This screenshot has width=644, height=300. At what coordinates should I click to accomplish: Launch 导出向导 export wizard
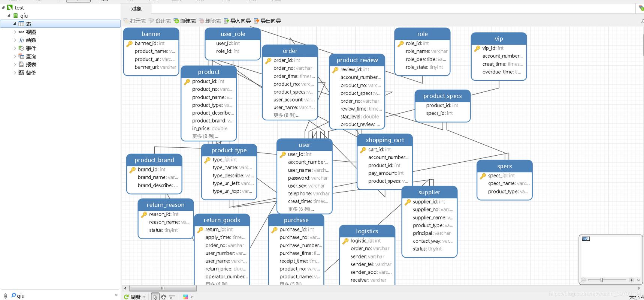pos(267,21)
